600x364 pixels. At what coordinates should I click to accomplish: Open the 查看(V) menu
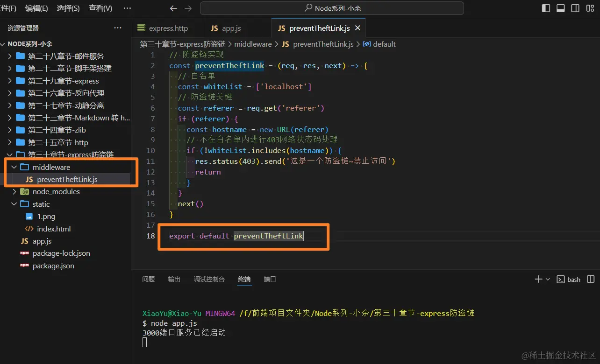(x=100, y=8)
